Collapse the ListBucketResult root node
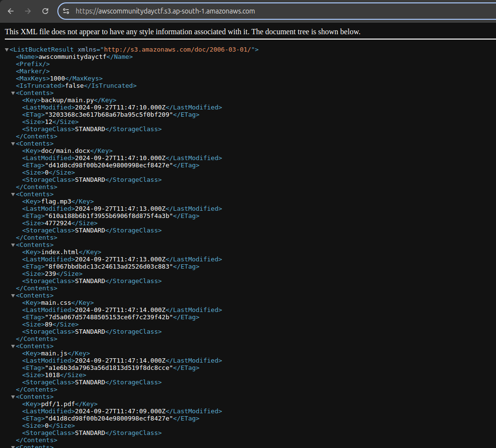 pos(7,50)
